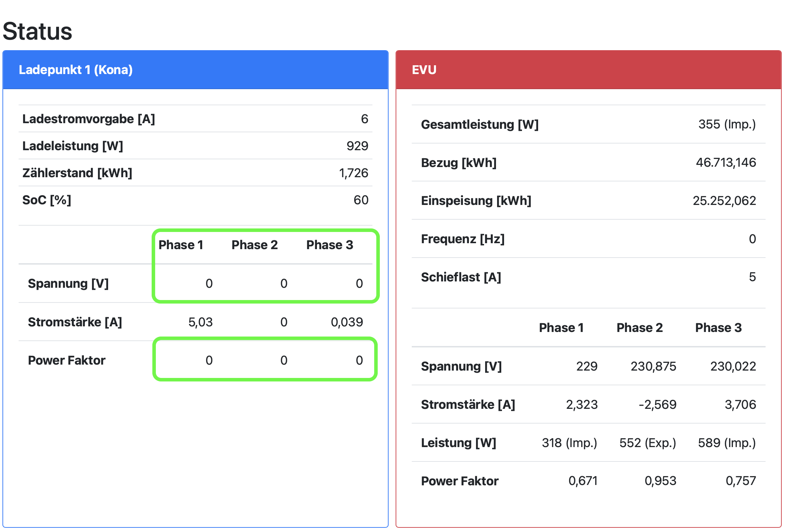The height and width of the screenshot is (532, 787).
Task: Click EVU Leistung value 552 (Exp.)
Action: pos(647,443)
